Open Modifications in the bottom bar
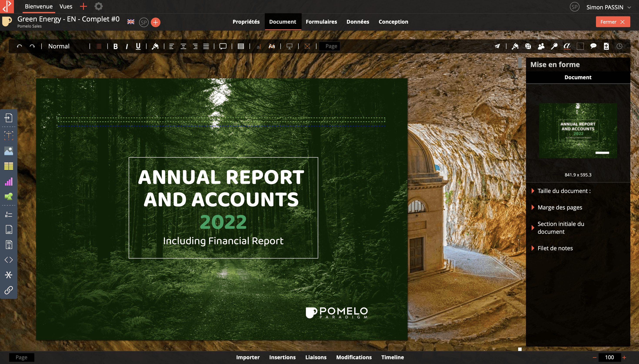Viewport: 639px width, 364px height. [354, 357]
